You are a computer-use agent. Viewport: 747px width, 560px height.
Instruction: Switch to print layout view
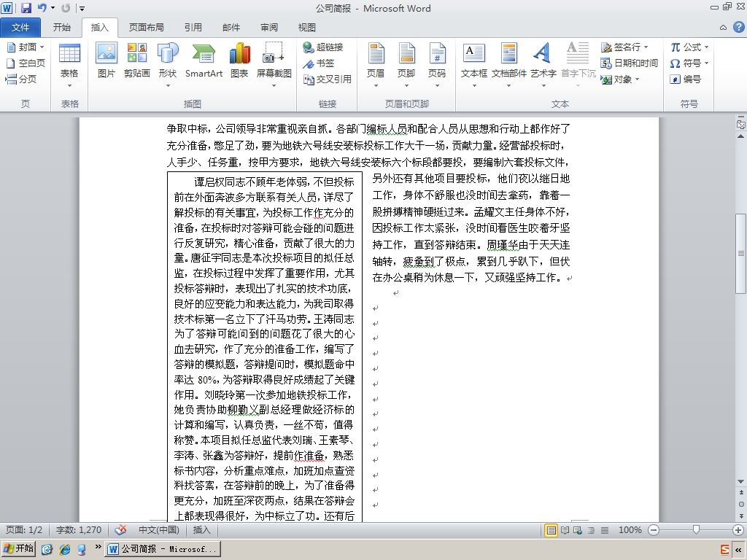click(551, 530)
